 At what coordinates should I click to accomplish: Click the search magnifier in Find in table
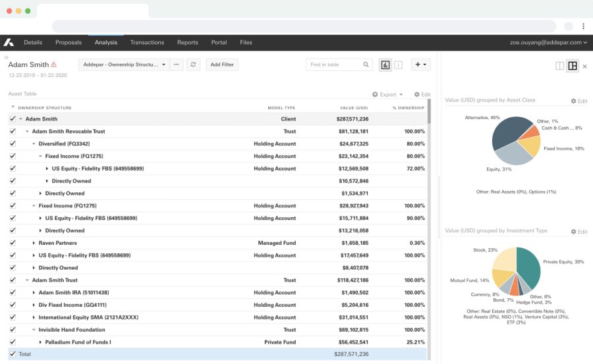[x=366, y=65]
